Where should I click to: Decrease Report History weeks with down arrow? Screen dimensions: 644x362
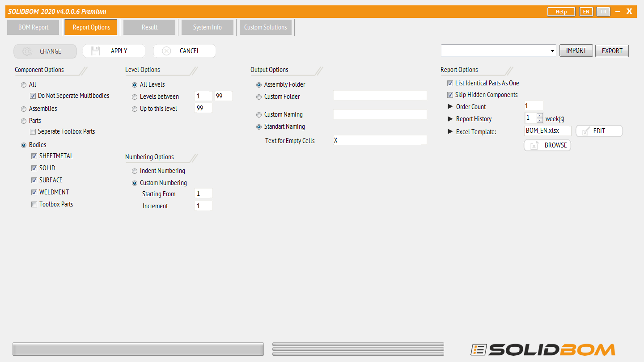click(x=539, y=121)
